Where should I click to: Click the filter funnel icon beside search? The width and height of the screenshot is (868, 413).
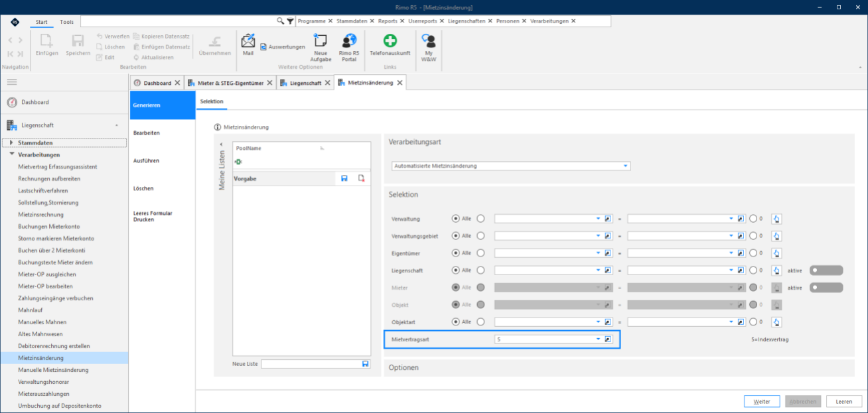coord(290,21)
